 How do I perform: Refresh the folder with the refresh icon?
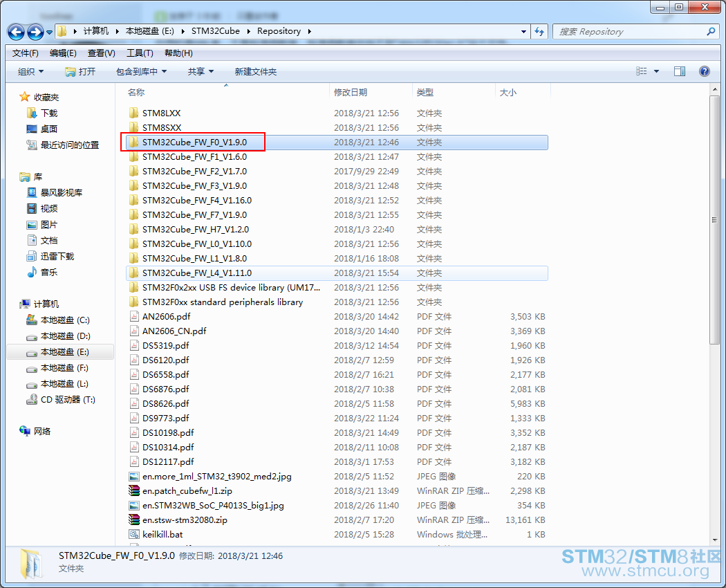click(x=539, y=32)
